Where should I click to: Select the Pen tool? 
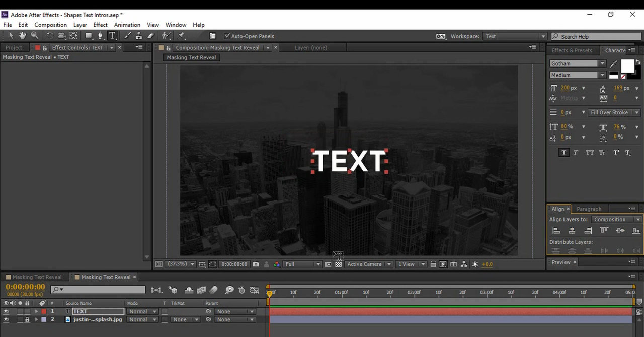pyautogui.click(x=101, y=36)
